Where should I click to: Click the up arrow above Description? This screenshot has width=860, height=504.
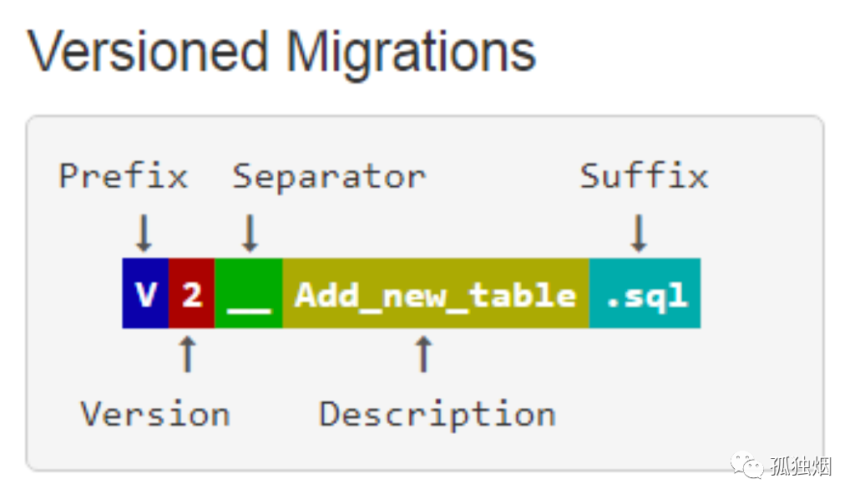coord(422,355)
